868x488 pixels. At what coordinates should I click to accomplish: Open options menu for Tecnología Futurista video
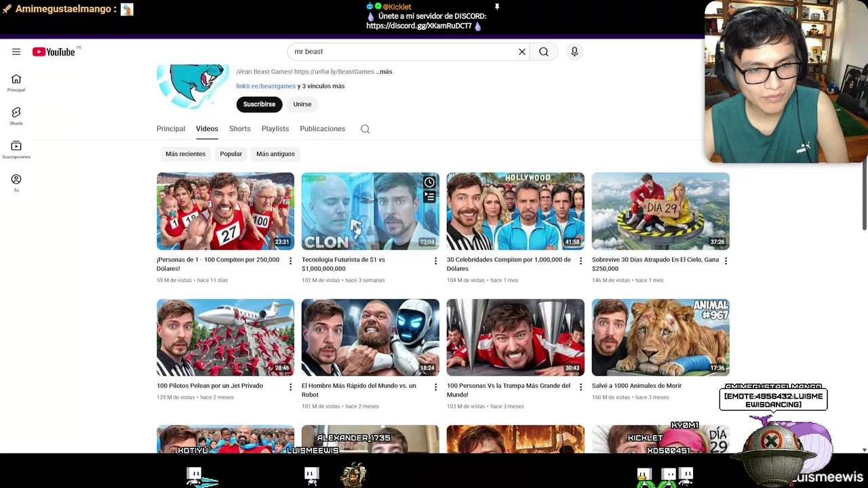coord(435,261)
